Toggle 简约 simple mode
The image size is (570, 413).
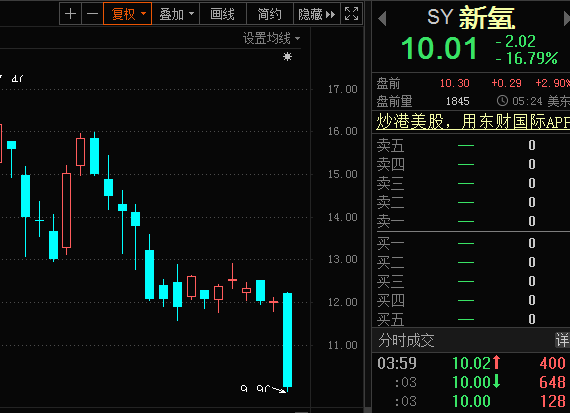tap(270, 14)
